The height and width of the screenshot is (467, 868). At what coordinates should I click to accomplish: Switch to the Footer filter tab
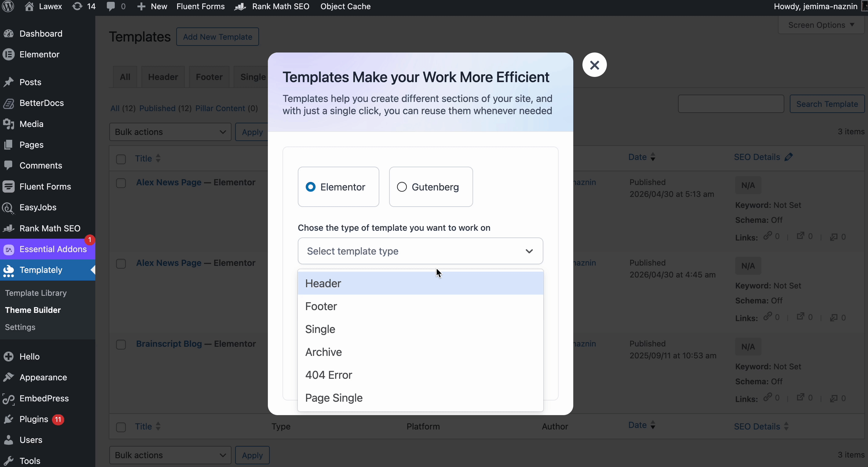[x=209, y=77]
